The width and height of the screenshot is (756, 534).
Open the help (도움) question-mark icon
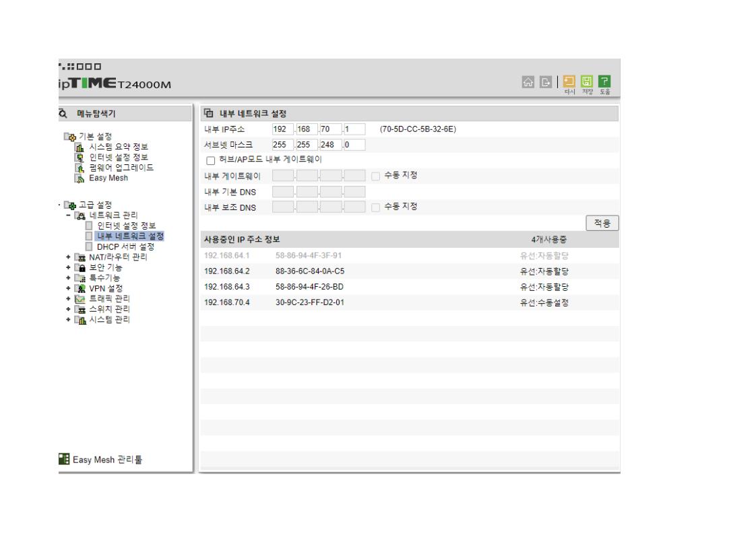click(604, 81)
